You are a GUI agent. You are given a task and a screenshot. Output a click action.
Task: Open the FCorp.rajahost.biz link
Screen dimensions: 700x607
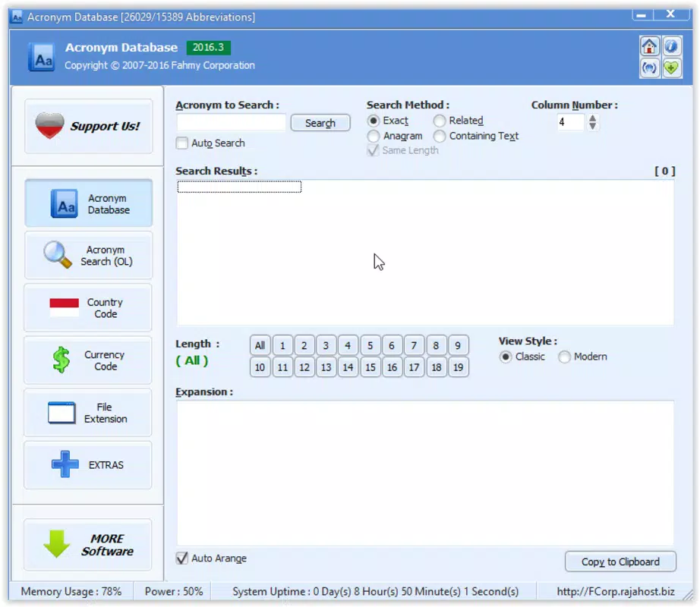point(615,592)
